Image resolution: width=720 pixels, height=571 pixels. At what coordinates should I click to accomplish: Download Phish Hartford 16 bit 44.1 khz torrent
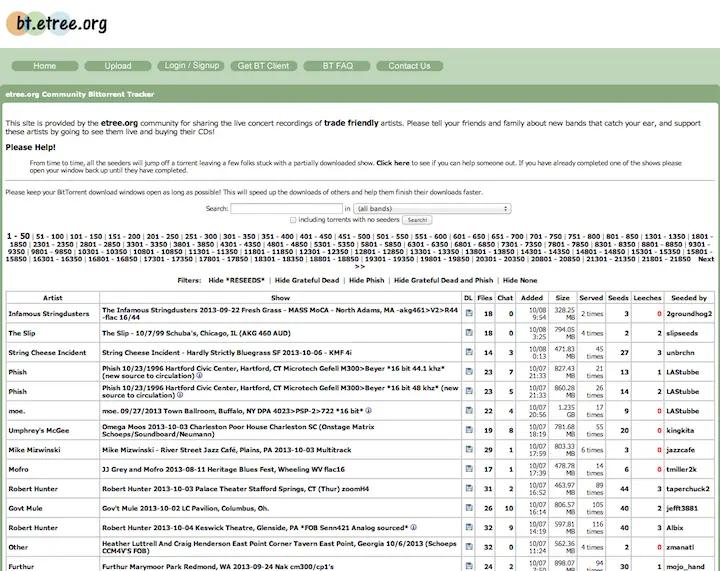pos(469,371)
